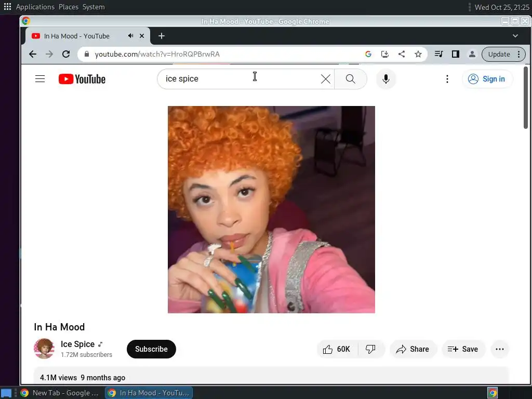Screen dimensions: 532x399
Task: Go to YouTube home via the logo
Action: [x=82, y=79]
